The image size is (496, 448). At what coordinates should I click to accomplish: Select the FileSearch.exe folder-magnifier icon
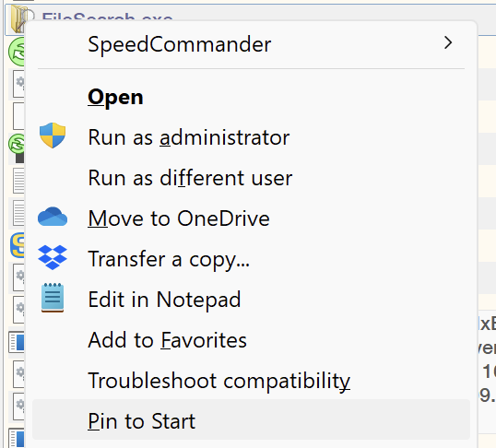tap(19, 19)
